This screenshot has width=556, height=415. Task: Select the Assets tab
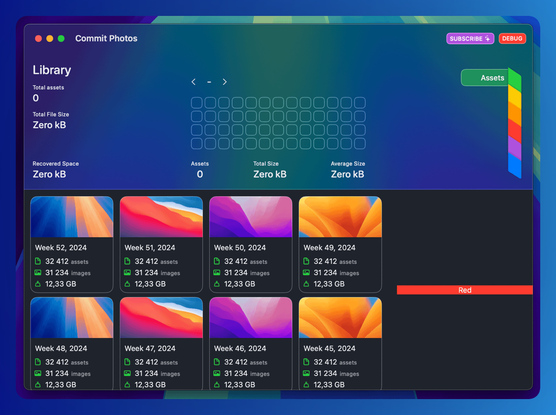tap(485, 78)
